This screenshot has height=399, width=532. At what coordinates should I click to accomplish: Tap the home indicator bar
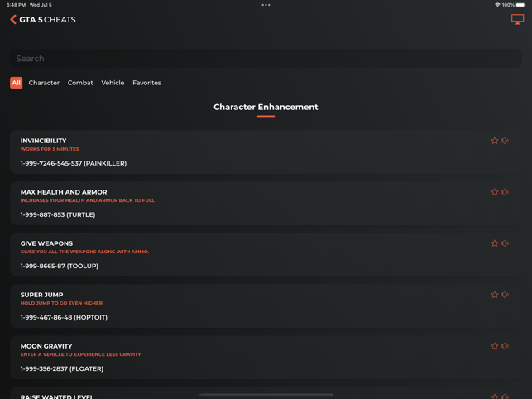coord(266,395)
